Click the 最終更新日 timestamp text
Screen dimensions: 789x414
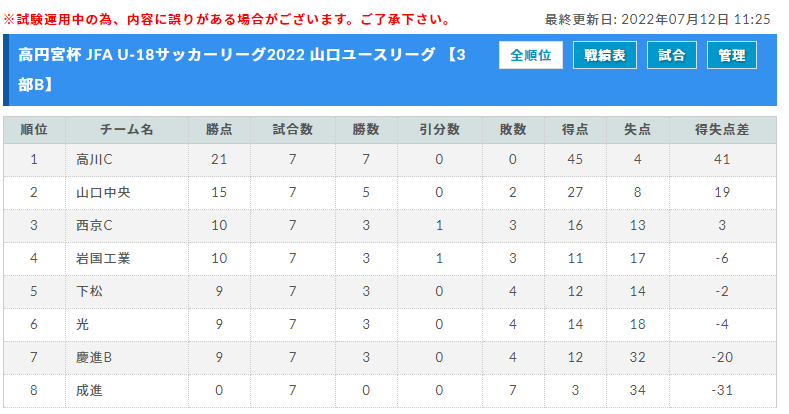click(657, 20)
